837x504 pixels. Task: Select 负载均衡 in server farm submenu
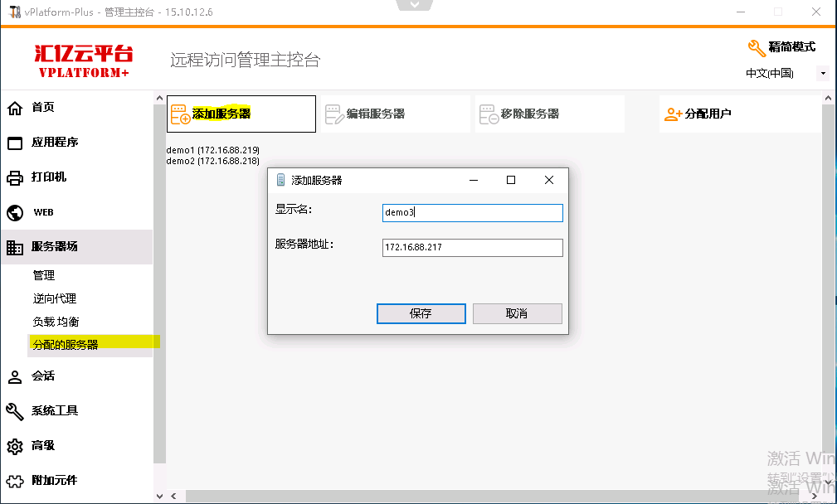click(56, 322)
